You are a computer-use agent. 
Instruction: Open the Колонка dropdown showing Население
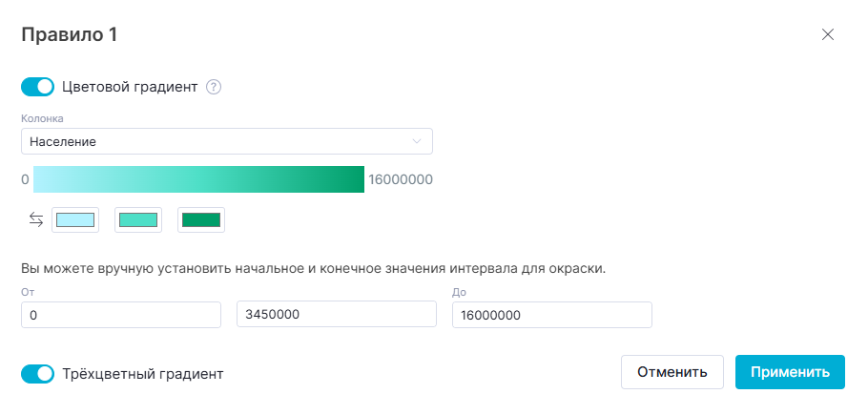coord(219,142)
